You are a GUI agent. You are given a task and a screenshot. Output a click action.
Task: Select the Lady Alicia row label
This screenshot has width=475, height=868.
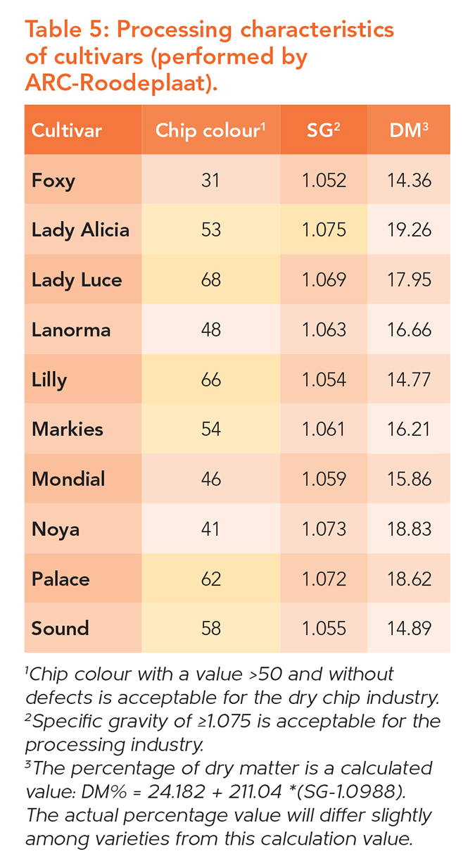[x=80, y=229]
